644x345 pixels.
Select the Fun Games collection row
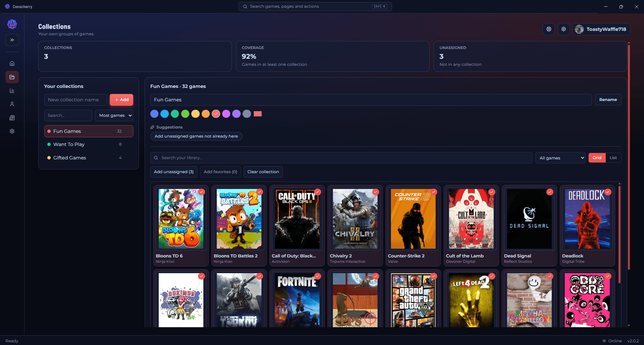(x=89, y=131)
